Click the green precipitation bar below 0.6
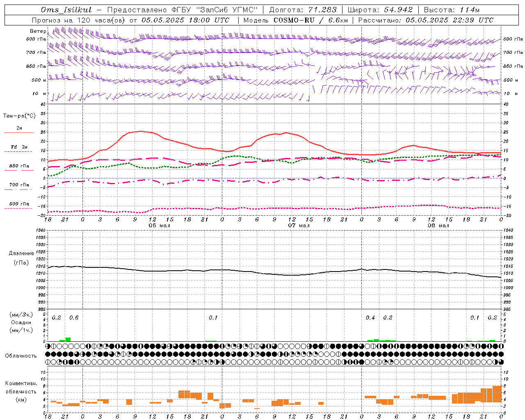This screenshot has height=420, width=525. click(x=68, y=339)
